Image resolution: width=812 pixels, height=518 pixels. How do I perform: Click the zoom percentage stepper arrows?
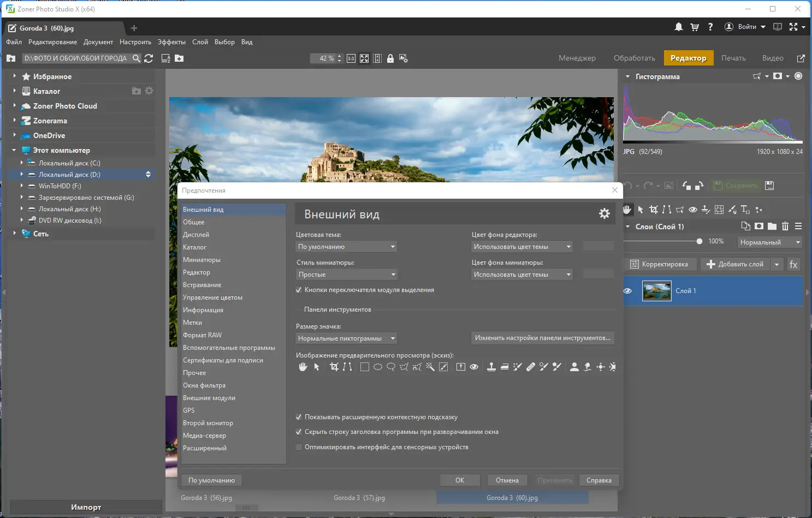tap(339, 58)
